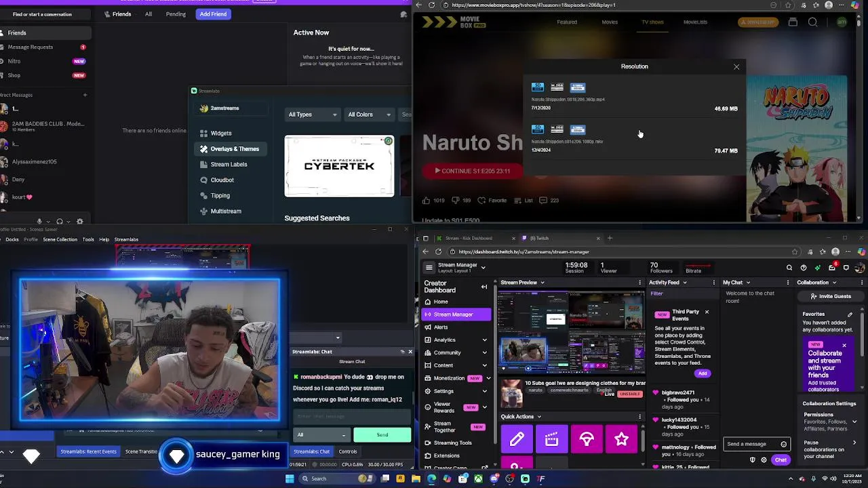Toggle Discord microphone mute

point(39,222)
